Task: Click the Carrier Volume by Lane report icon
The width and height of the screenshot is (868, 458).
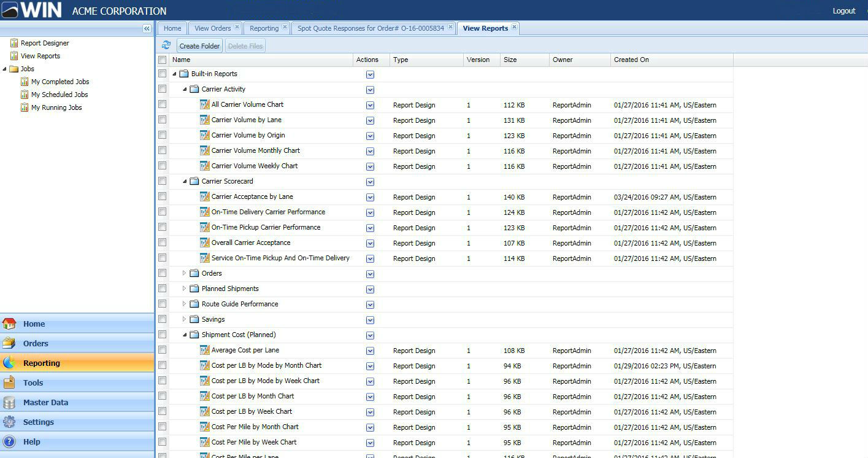Action: (205, 120)
